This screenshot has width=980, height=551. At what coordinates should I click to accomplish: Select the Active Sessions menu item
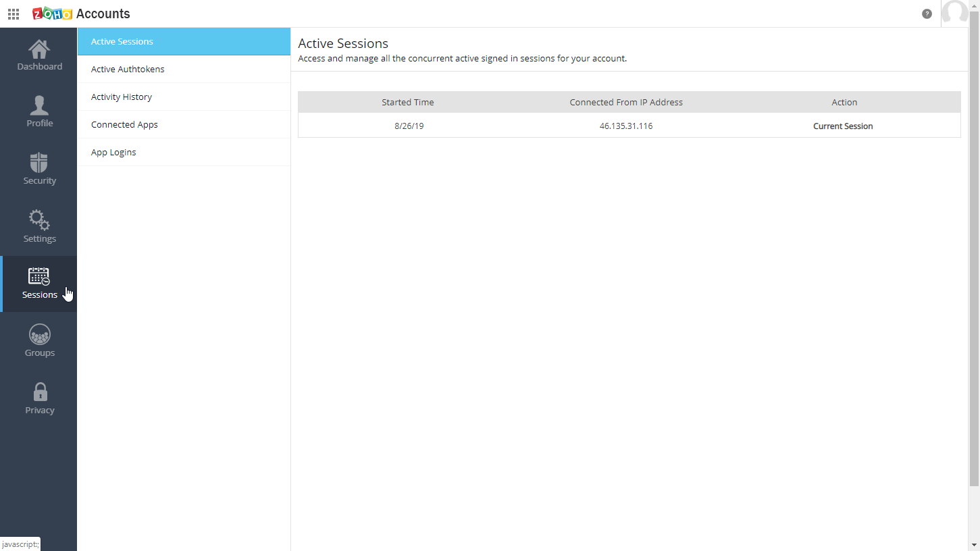(x=122, y=41)
